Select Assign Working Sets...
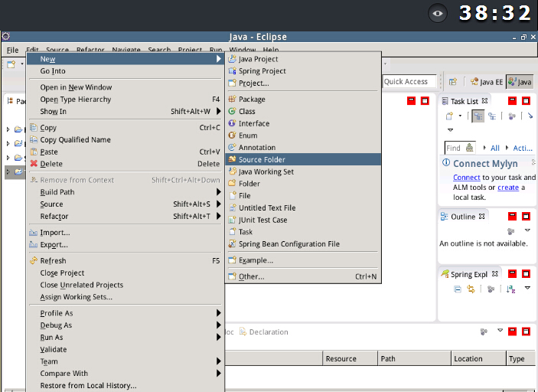Screen dimensions: 538x392 pos(126,297)
